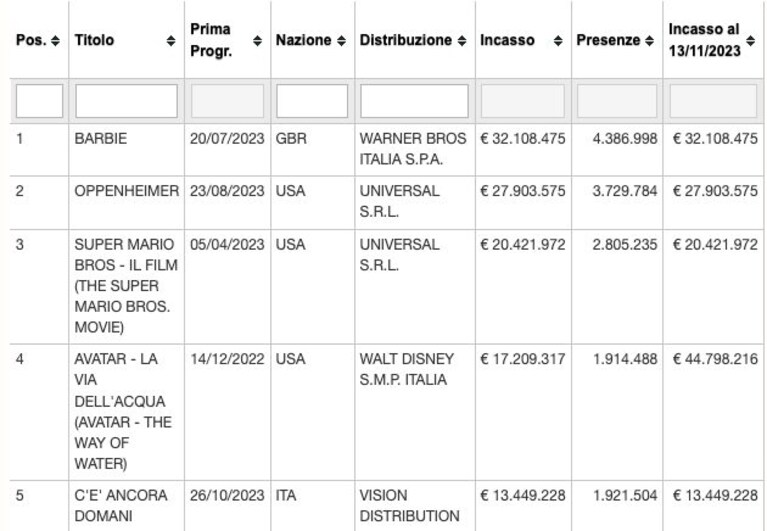Click the Incasso filter box

click(522, 101)
